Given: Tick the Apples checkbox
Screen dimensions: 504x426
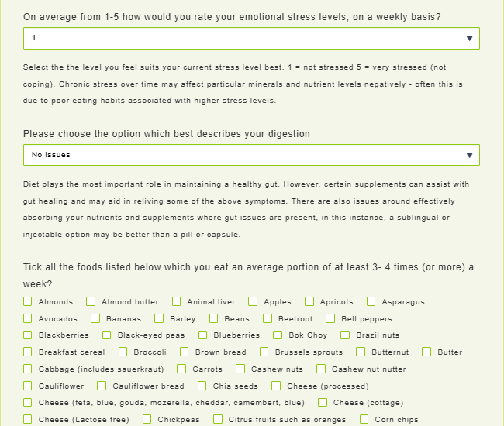Looking at the screenshot, I should pyautogui.click(x=253, y=301).
